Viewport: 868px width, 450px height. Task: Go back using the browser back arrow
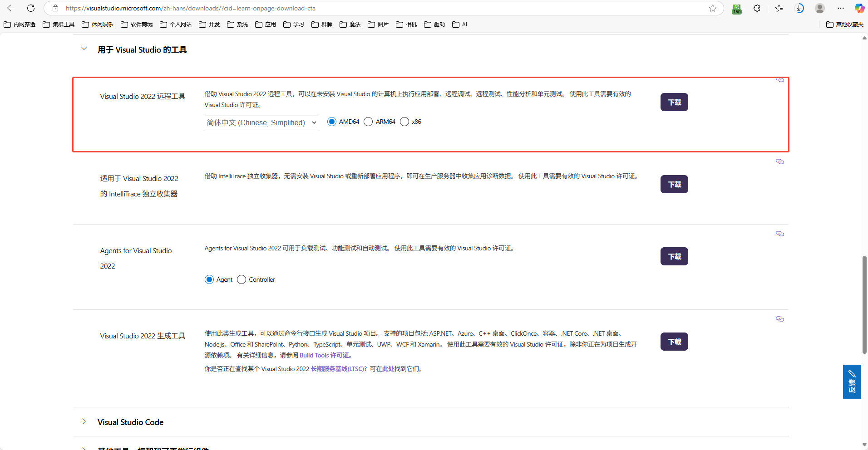[x=11, y=8]
